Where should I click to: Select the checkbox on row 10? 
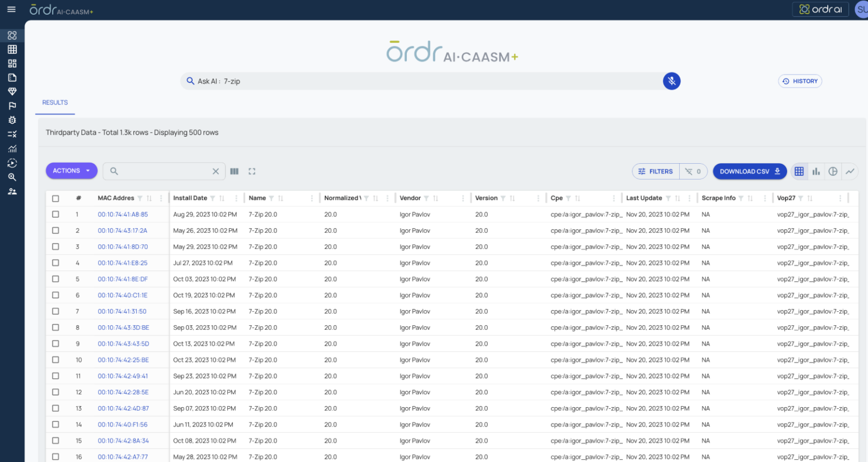point(55,360)
